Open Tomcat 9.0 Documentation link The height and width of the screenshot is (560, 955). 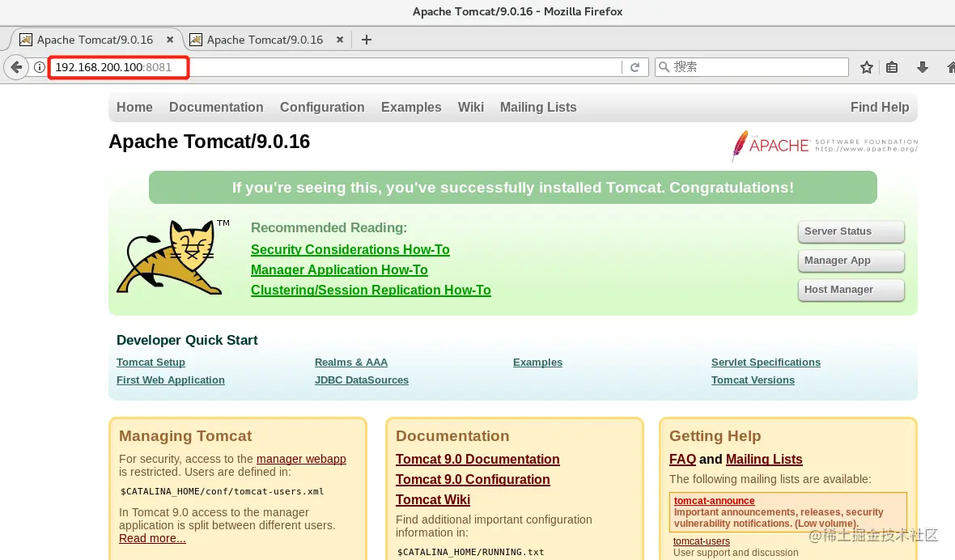point(477,459)
